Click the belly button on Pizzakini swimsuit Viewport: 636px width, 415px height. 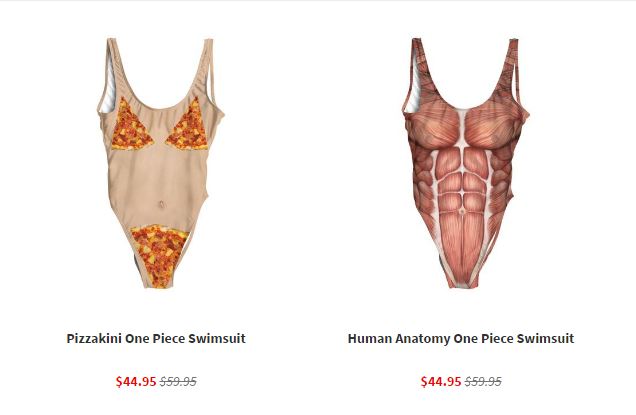click(161, 204)
